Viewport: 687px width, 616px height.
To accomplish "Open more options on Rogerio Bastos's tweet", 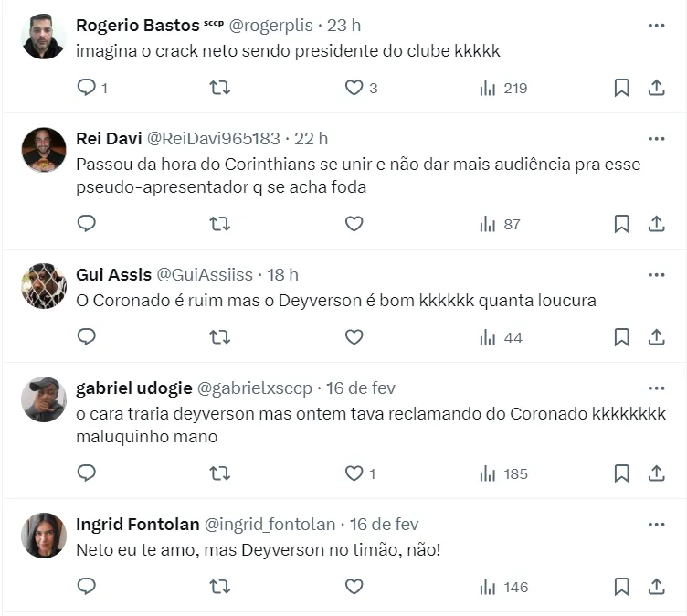I will 656,26.
